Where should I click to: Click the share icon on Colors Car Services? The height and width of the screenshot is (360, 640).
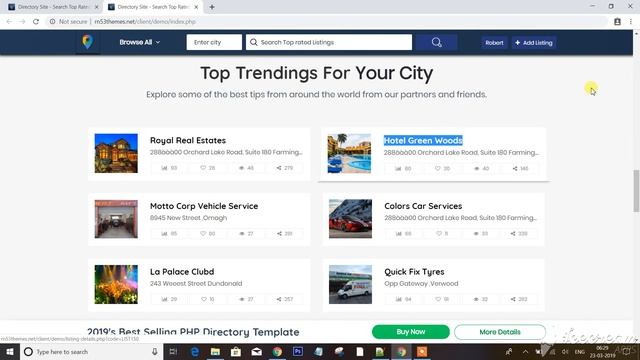[x=513, y=233]
